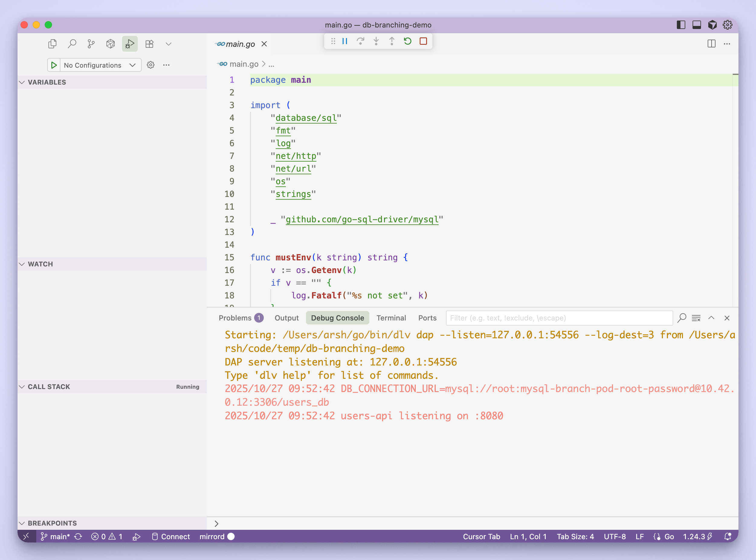Switch to the Problems tab
Image resolution: width=756 pixels, height=560 pixels.
[241, 318]
